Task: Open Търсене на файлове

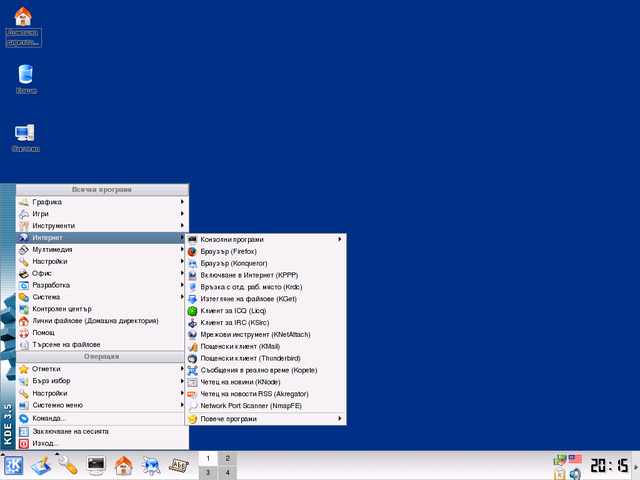Action: [x=102, y=344]
